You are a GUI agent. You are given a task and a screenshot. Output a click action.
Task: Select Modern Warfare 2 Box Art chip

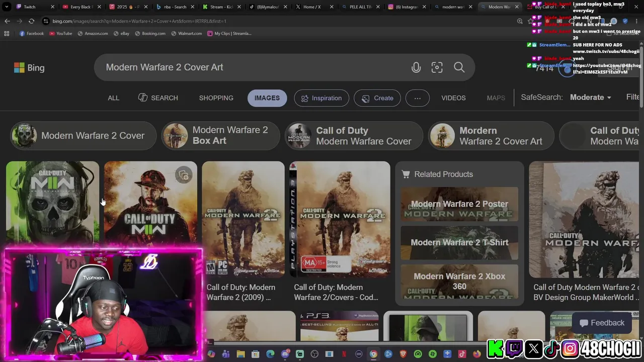click(220, 136)
